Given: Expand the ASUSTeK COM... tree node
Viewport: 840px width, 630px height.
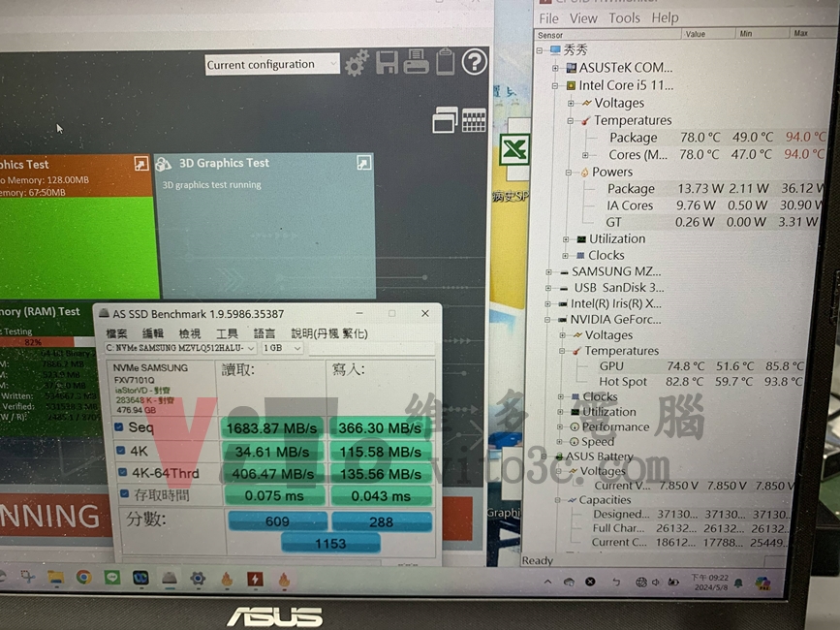Looking at the screenshot, I should point(555,68).
